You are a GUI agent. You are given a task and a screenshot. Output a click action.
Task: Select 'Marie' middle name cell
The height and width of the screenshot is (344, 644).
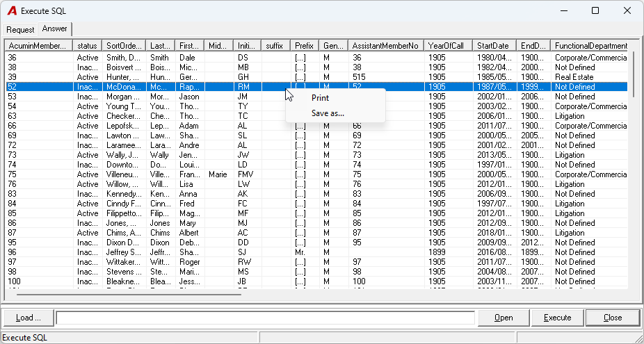point(219,174)
